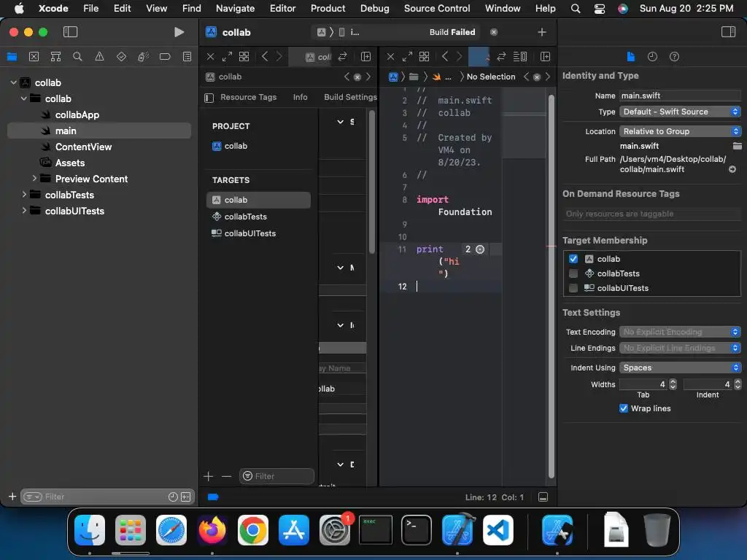Open the Test navigator diamond icon
The width and height of the screenshot is (747, 560).
click(121, 57)
